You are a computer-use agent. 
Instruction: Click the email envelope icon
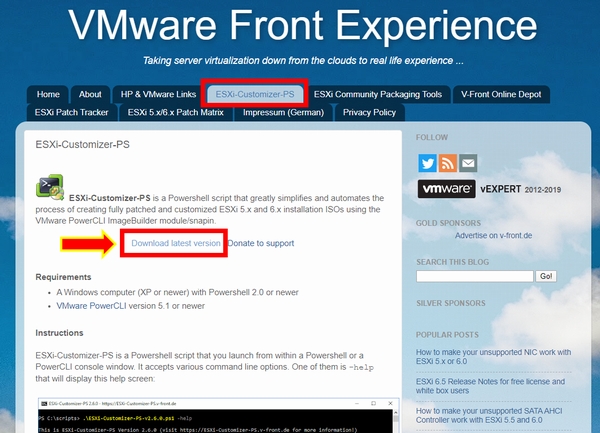pyautogui.click(x=468, y=163)
